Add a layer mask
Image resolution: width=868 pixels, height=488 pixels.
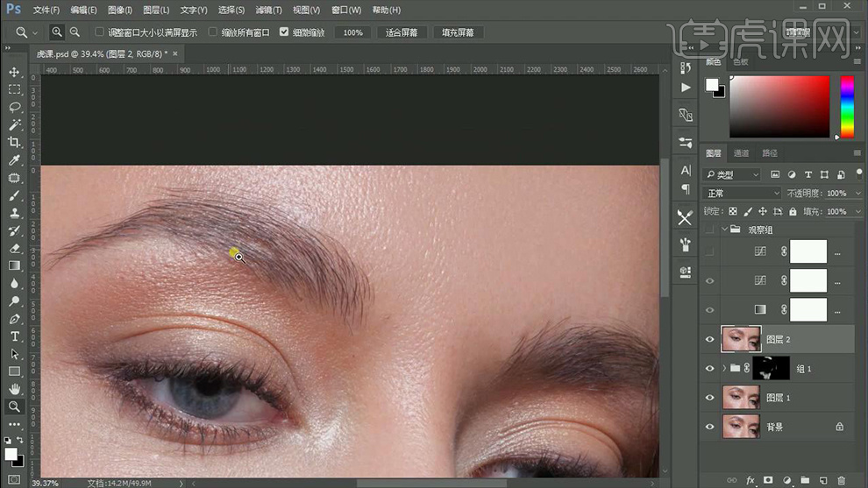[x=768, y=480]
